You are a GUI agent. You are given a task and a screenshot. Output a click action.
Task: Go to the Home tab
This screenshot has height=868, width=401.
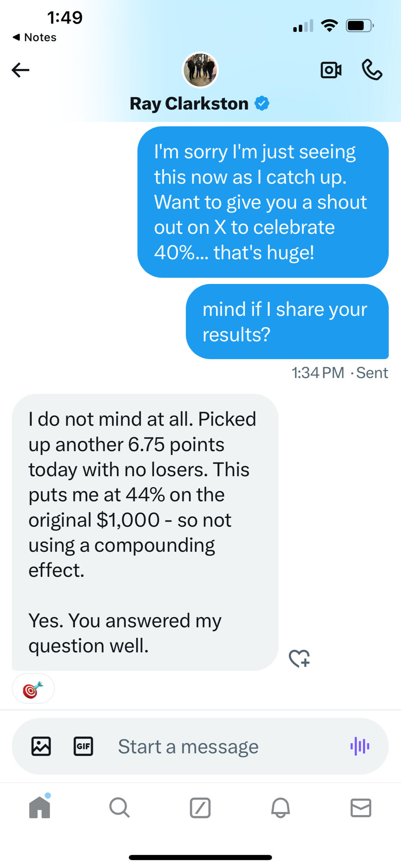coord(40,807)
